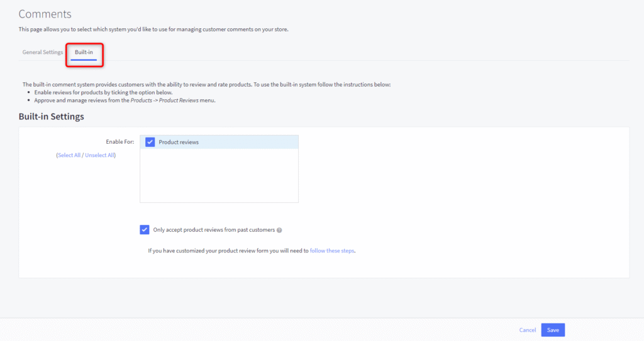Toggle the past customers only checkbox
The width and height of the screenshot is (644, 341).
(x=145, y=230)
